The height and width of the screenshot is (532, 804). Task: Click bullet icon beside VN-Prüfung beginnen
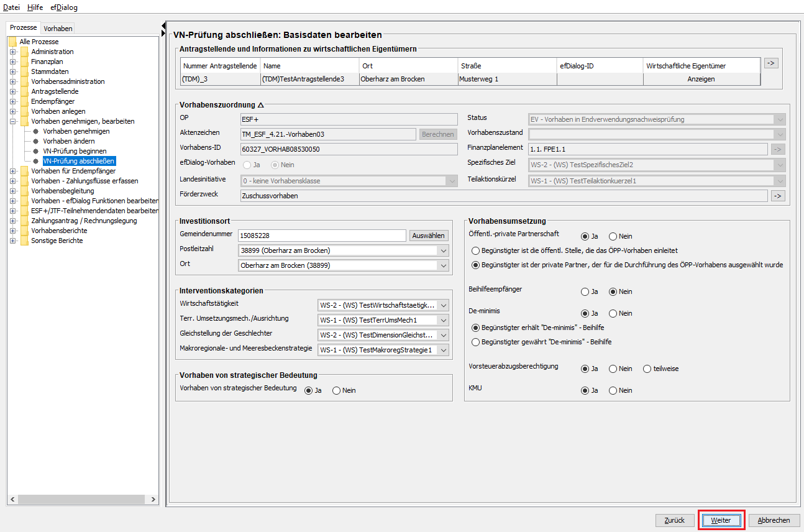click(x=36, y=151)
